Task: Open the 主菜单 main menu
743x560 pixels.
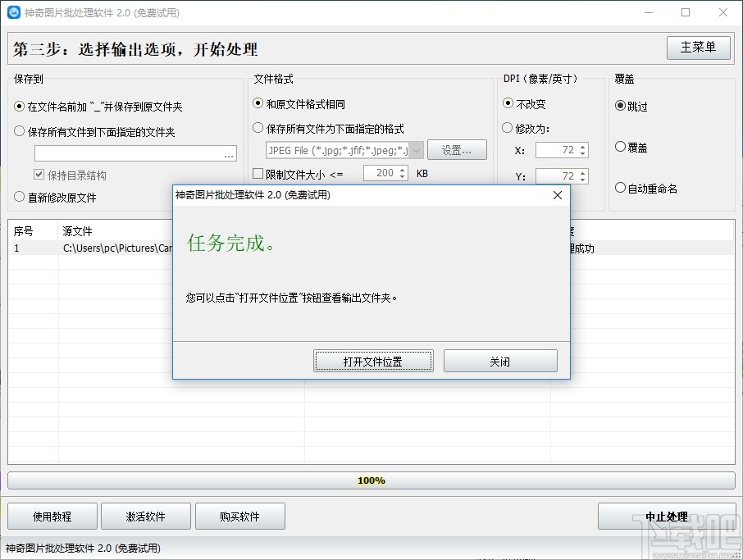Action: [698, 47]
